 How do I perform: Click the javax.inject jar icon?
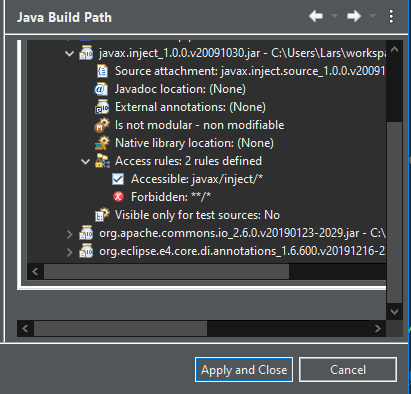pyautogui.click(x=86, y=53)
